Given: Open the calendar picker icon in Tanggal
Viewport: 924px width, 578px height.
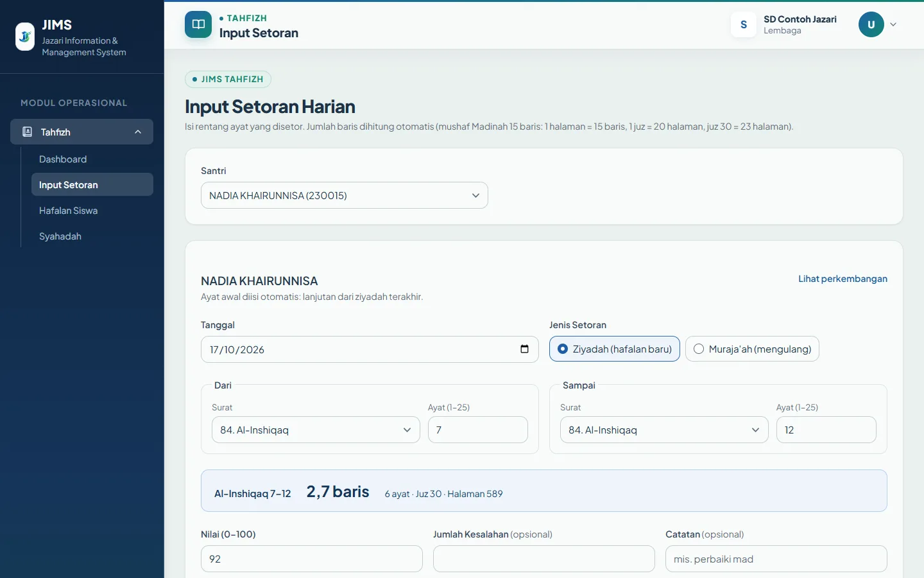Looking at the screenshot, I should click(524, 349).
